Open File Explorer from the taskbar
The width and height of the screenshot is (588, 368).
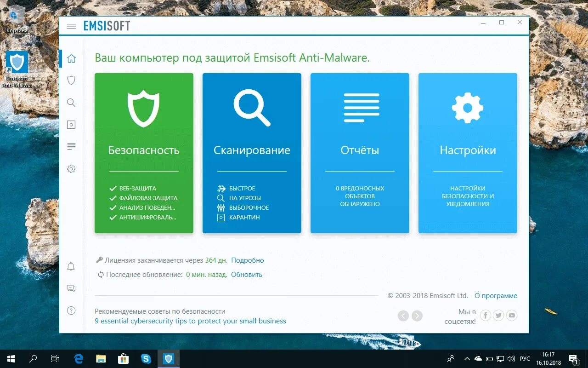click(101, 359)
